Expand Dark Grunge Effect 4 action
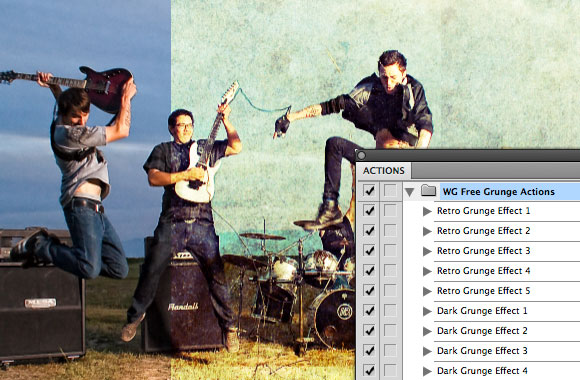The image size is (580, 380). tap(427, 371)
